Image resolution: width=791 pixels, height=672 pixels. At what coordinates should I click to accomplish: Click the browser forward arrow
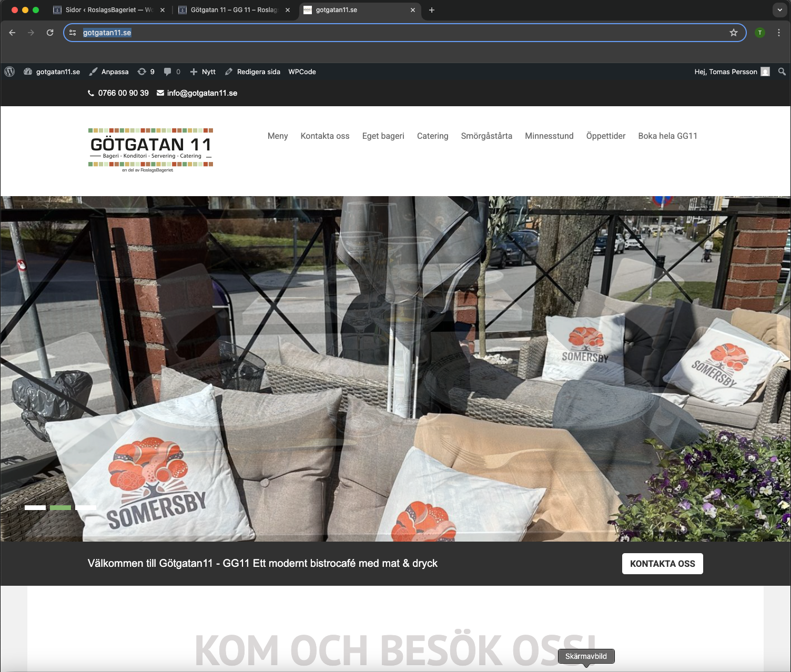coord(31,33)
